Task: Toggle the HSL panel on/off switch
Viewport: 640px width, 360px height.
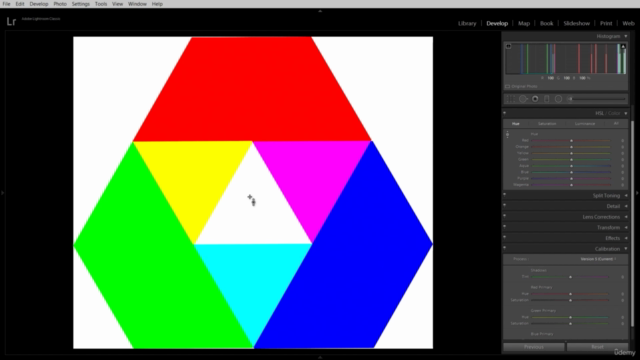Action: pos(505,113)
